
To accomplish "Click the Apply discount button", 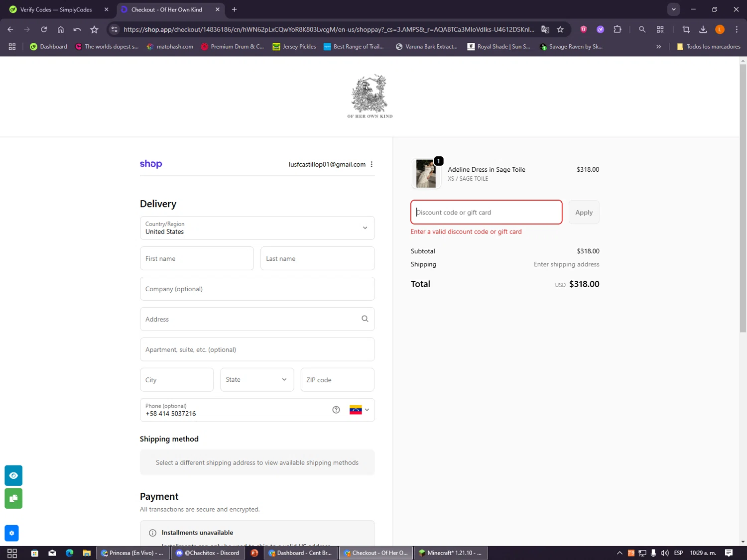I will (584, 212).
